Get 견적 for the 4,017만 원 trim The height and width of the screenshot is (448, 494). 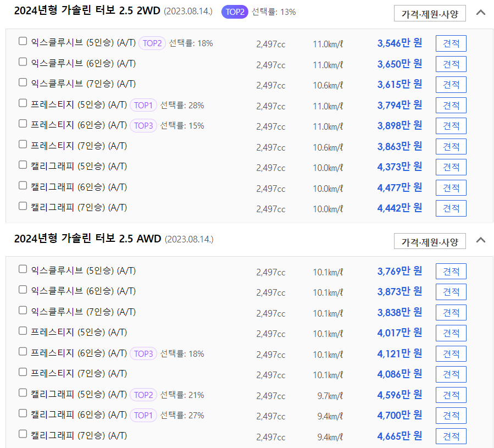451,333
